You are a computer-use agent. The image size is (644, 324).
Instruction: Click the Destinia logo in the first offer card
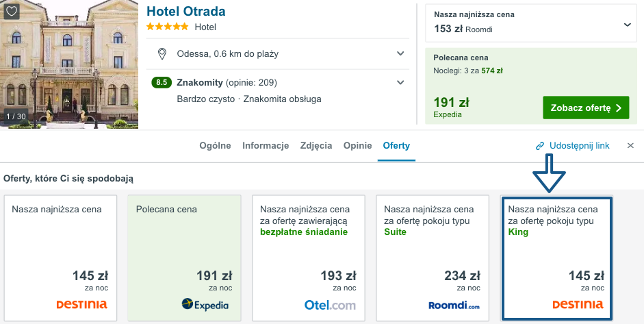click(x=81, y=305)
